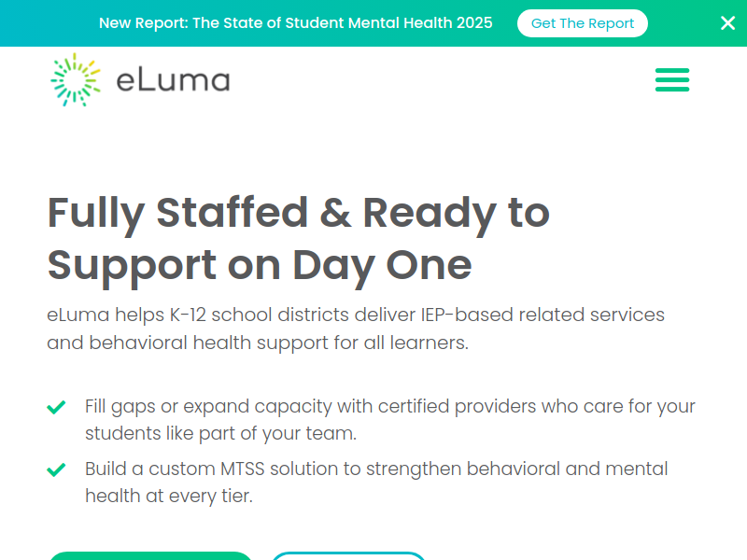Click the first green checkmark icon
The image size is (747, 560).
56,408
